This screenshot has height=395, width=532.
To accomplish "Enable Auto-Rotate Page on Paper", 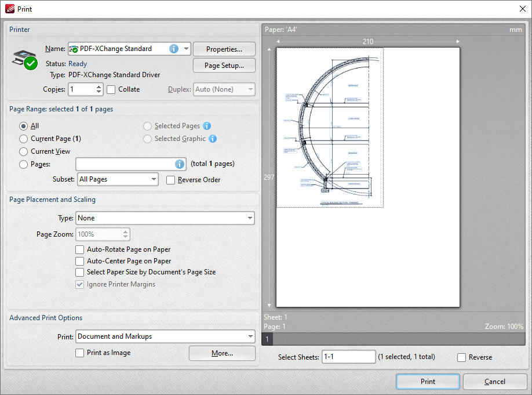I will coord(80,249).
